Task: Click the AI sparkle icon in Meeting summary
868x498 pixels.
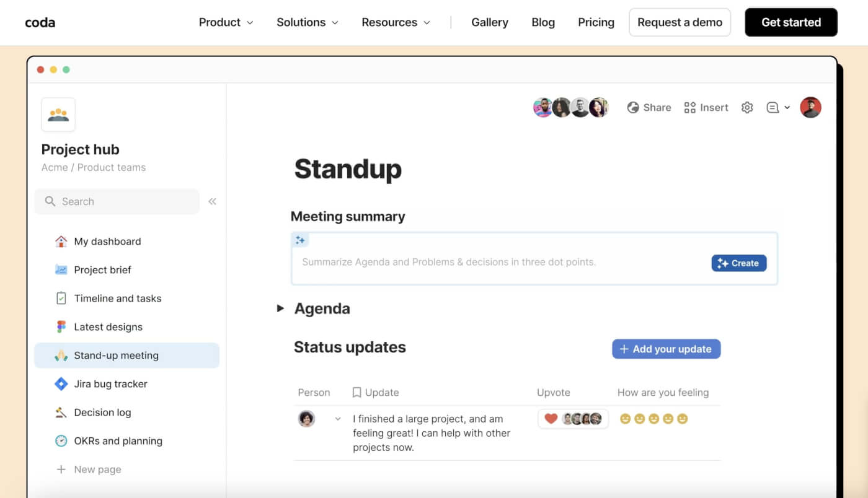Action: click(300, 240)
